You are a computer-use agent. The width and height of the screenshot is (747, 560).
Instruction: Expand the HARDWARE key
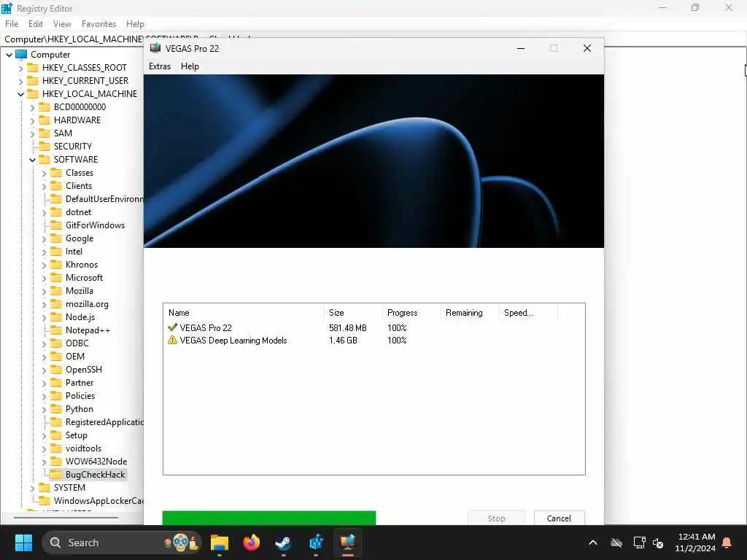pos(32,120)
